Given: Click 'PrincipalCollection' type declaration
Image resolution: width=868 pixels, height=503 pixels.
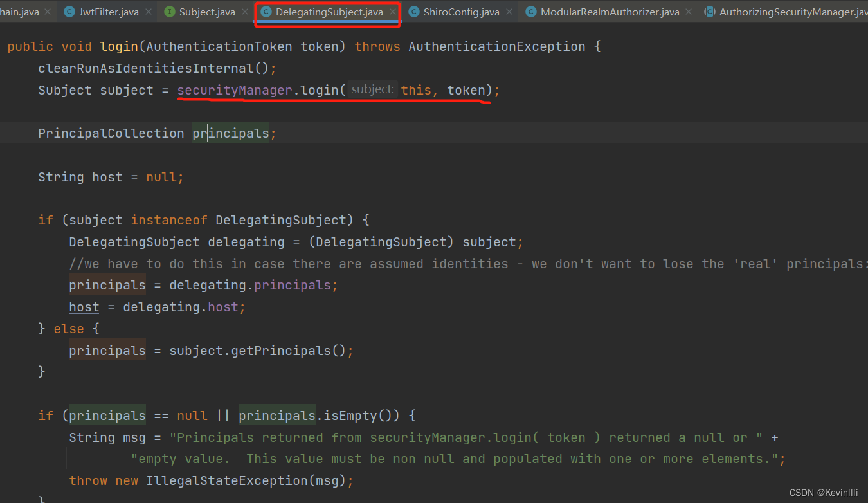Looking at the screenshot, I should [111, 133].
